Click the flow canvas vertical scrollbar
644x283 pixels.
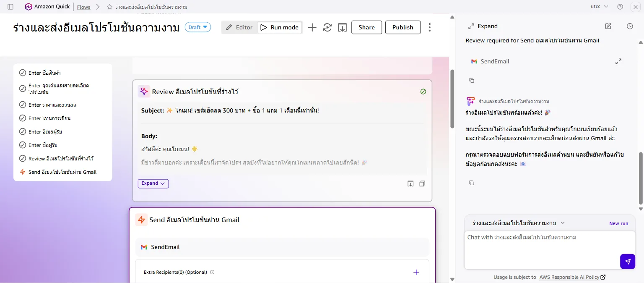click(452, 99)
